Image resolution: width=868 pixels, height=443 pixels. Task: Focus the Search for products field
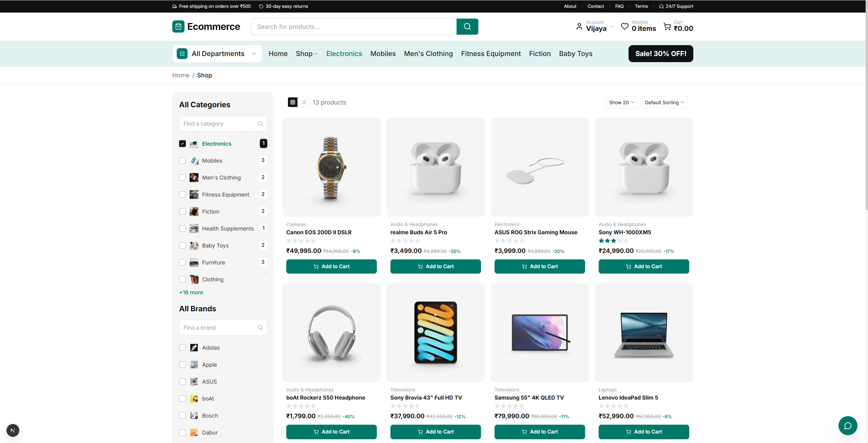click(x=354, y=26)
